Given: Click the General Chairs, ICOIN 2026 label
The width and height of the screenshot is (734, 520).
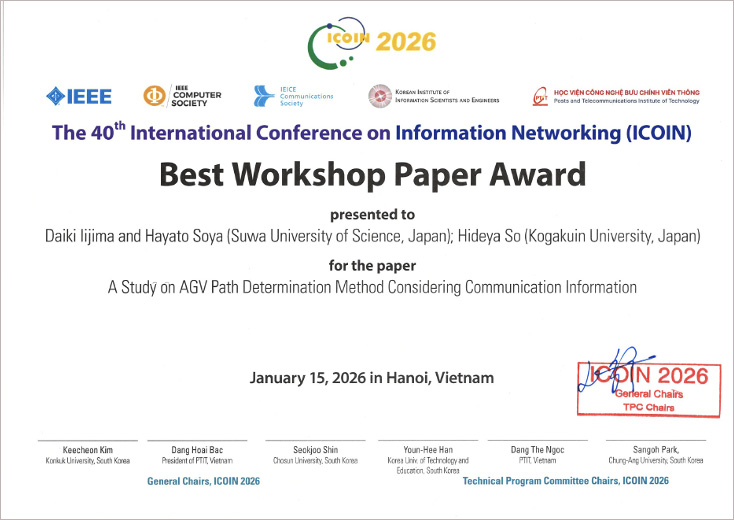Looking at the screenshot, I should coord(203,481).
